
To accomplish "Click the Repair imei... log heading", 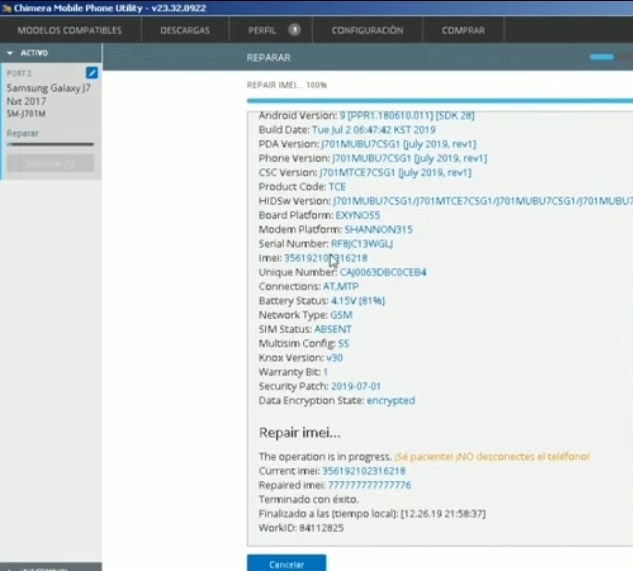I will pyautogui.click(x=300, y=432).
